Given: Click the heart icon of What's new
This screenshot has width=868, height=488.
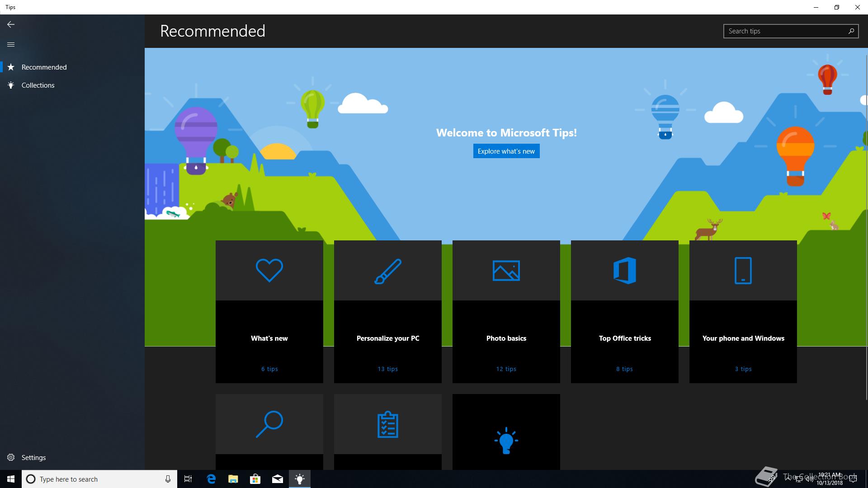Looking at the screenshot, I should (x=269, y=270).
